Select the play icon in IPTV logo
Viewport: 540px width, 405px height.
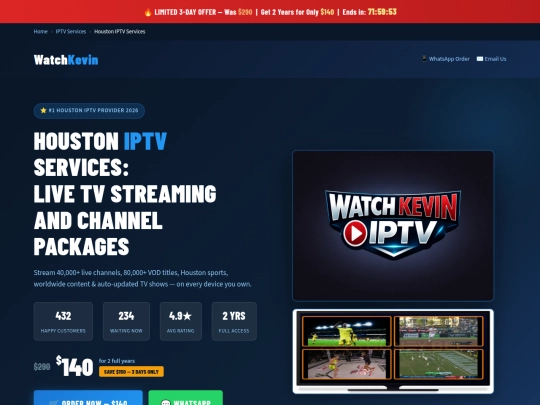point(355,233)
